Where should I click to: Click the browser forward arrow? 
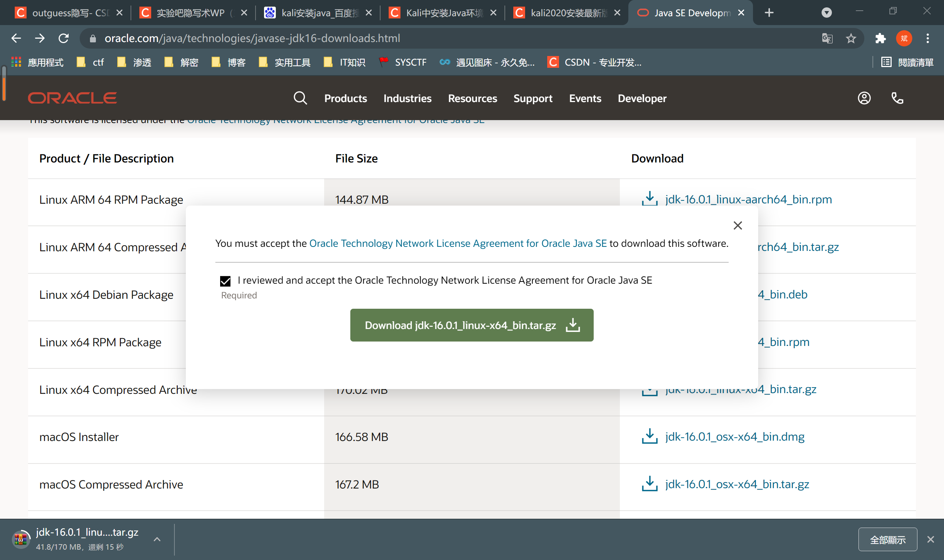40,38
